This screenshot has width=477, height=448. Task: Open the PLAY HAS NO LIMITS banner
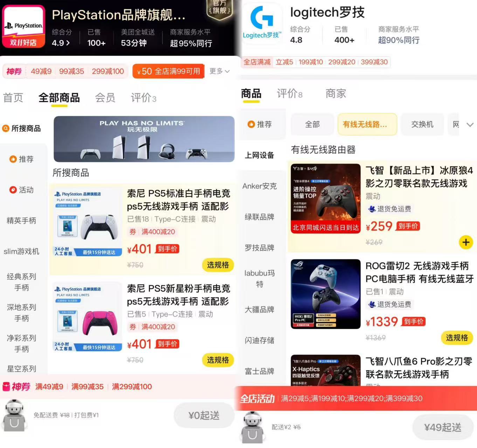(x=144, y=139)
